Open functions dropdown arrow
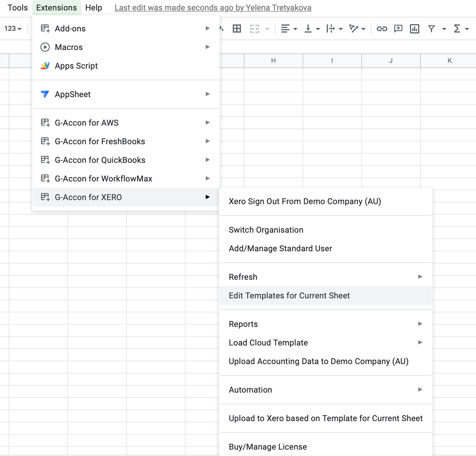Viewport: 476px width, 456px height. [x=467, y=29]
